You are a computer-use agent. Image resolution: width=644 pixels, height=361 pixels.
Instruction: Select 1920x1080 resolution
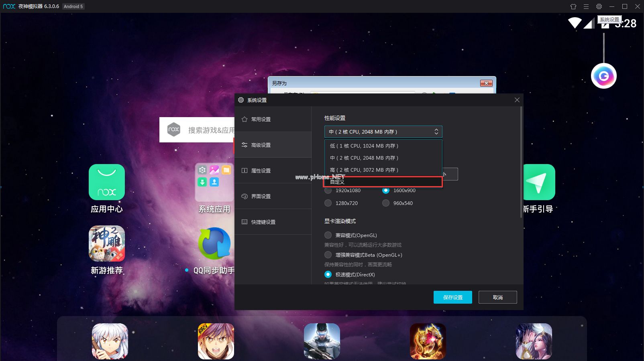[x=328, y=191]
